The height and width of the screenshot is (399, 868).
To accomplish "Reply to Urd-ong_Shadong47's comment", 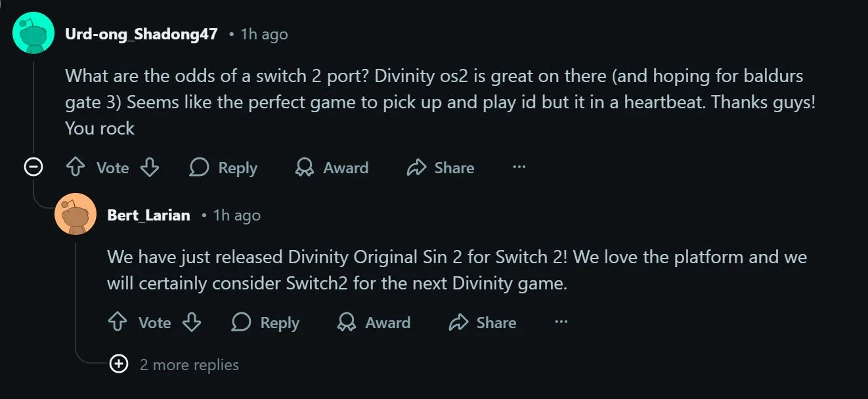I will (x=224, y=167).
